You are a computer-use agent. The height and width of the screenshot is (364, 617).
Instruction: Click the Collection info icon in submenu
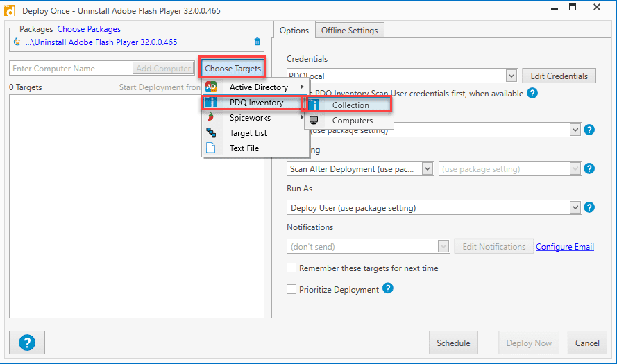tap(314, 105)
